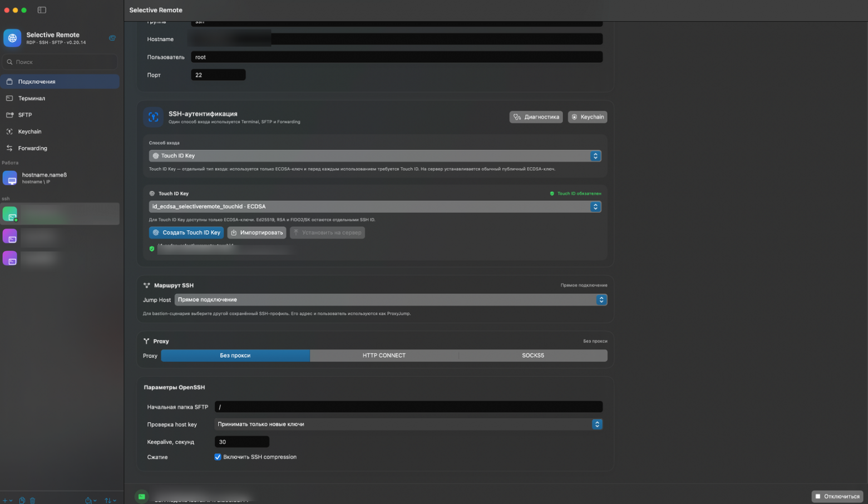Click the Forwarding arrows icon in the sidebar
The width and height of the screenshot is (868, 504).
tap(9, 148)
